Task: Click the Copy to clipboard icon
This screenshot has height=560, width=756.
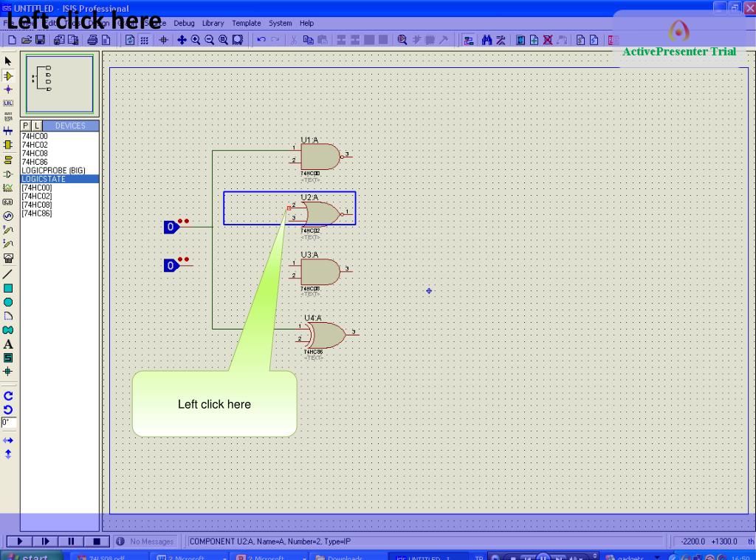Action: click(x=308, y=40)
